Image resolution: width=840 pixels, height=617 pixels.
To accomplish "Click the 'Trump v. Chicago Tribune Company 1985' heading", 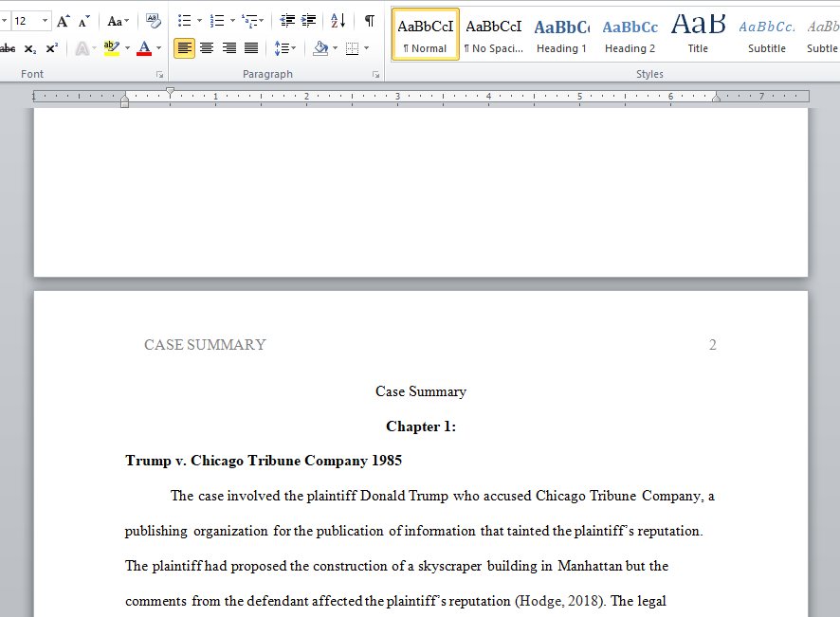I will point(264,461).
